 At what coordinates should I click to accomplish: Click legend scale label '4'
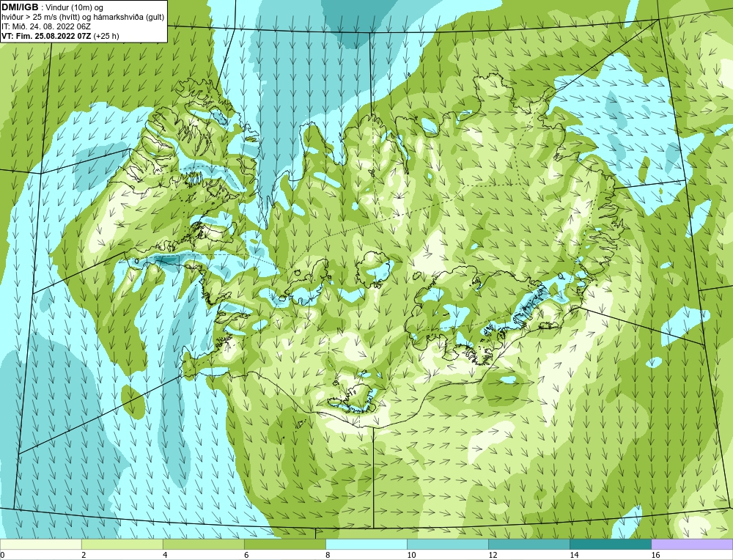click(x=165, y=555)
